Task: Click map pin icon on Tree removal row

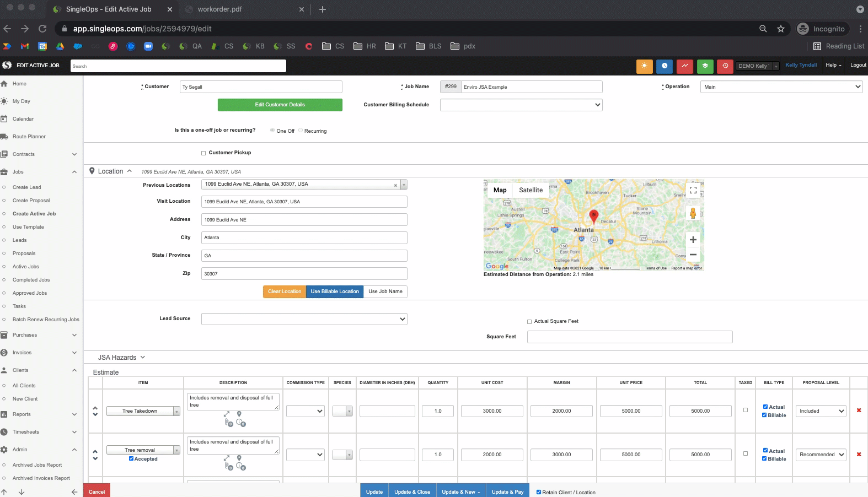Action: tap(239, 458)
